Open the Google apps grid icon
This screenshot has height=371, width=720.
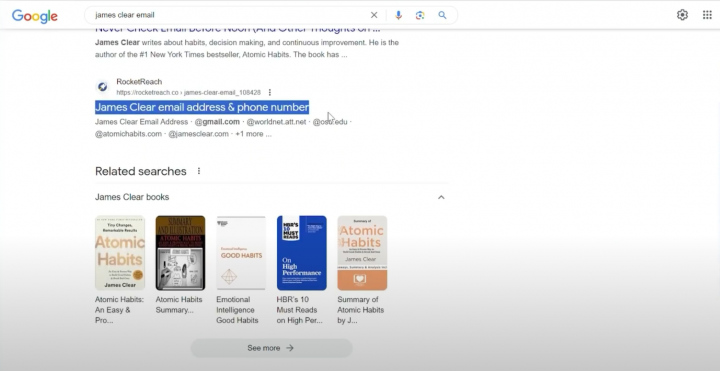coord(707,15)
